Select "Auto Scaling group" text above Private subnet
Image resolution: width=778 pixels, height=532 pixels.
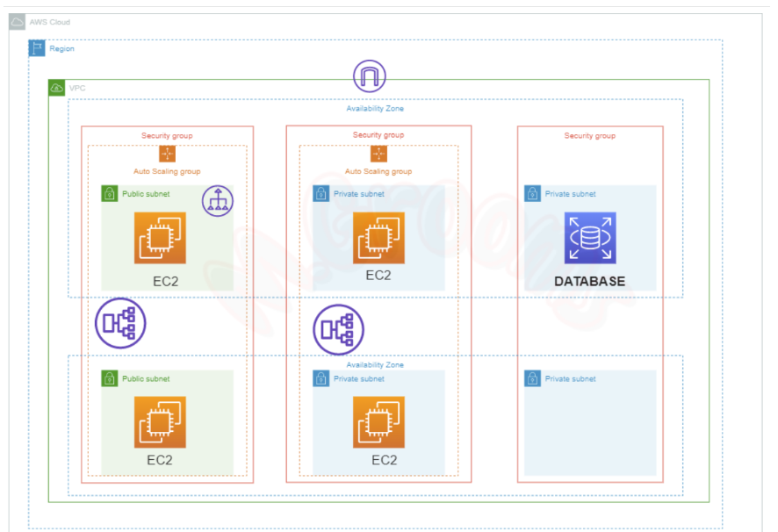tap(378, 171)
